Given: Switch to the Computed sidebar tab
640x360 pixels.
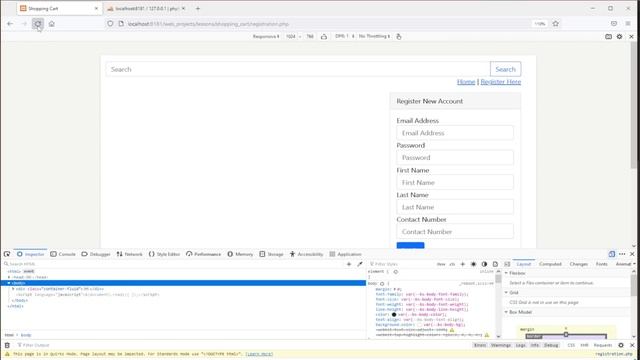Looking at the screenshot, I should 550,264.
